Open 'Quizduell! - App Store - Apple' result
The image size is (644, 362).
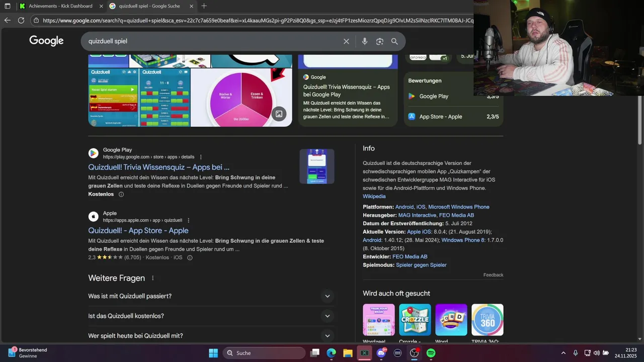(138, 230)
